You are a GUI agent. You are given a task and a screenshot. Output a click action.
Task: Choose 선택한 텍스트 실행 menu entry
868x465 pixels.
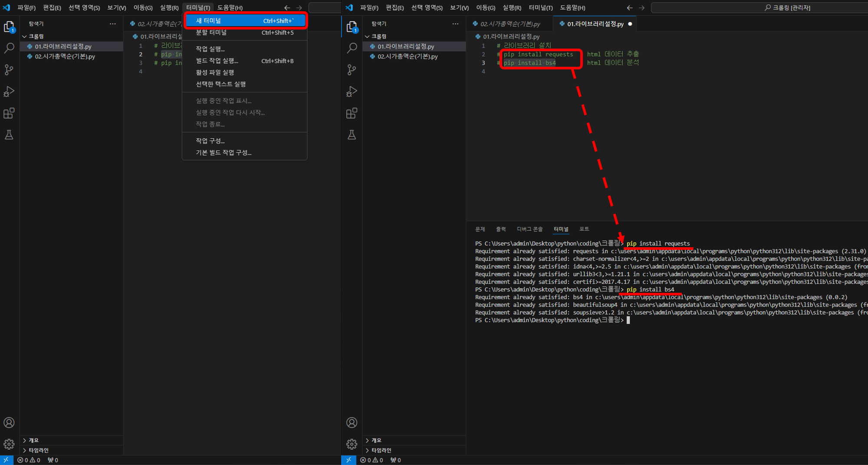[x=245, y=84]
